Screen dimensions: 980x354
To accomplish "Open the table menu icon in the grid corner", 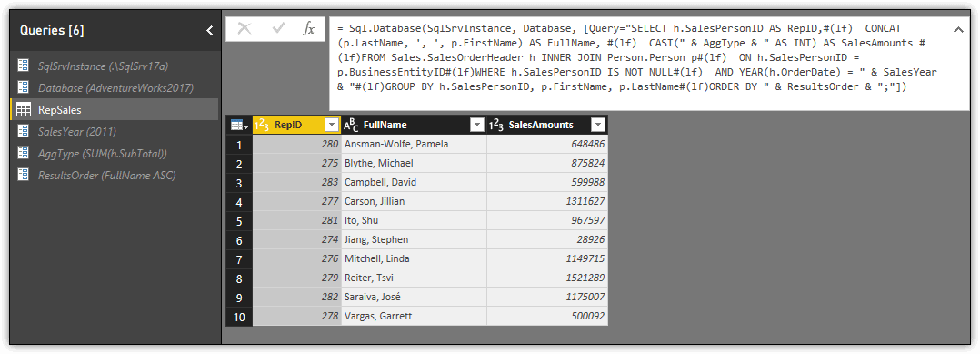I will tap(239, 125).
